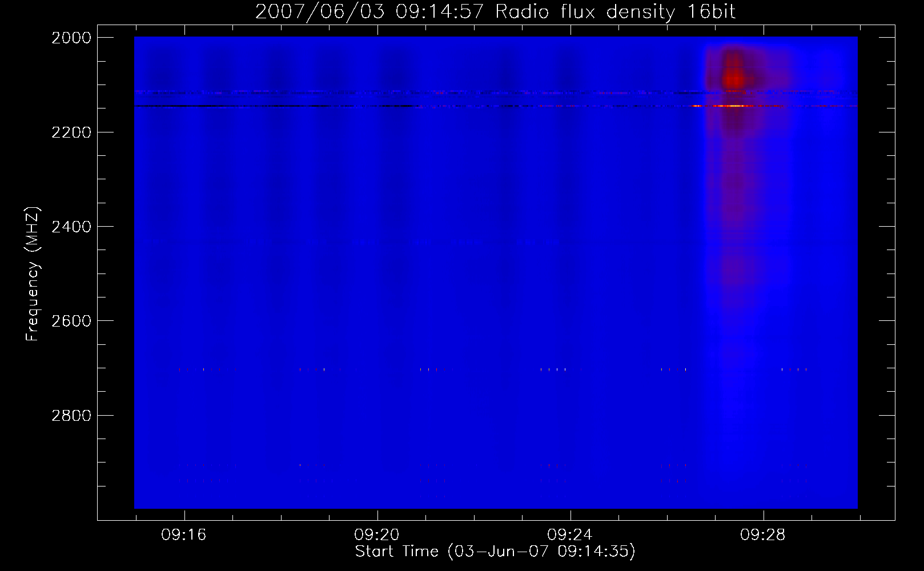Click the 09:24 time axis label
Viewport: 924px width, 571px height.
click(x=569, y=535)
